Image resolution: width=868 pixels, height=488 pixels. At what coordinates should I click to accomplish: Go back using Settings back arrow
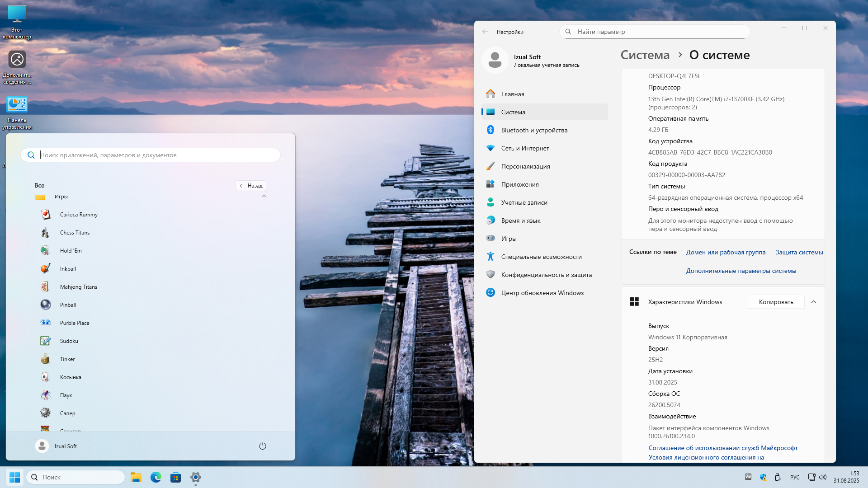(485, 32)
